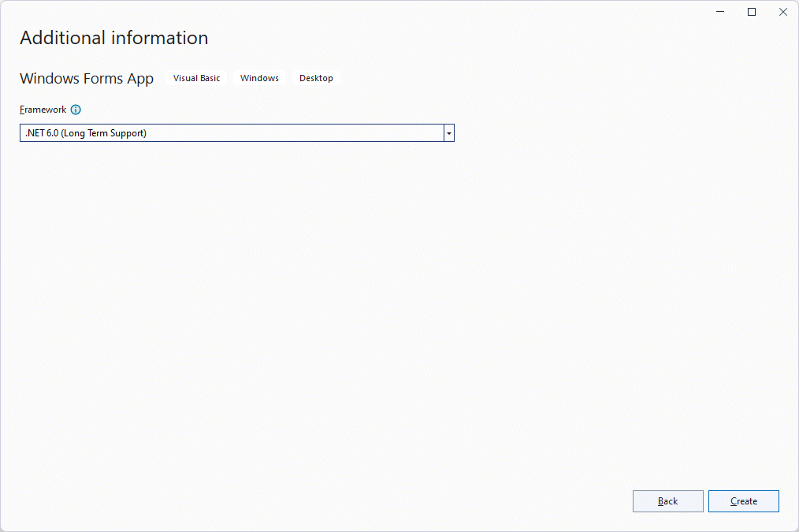Click the Visual Basic language tag
799x532 pixels.
coord(197,78)
